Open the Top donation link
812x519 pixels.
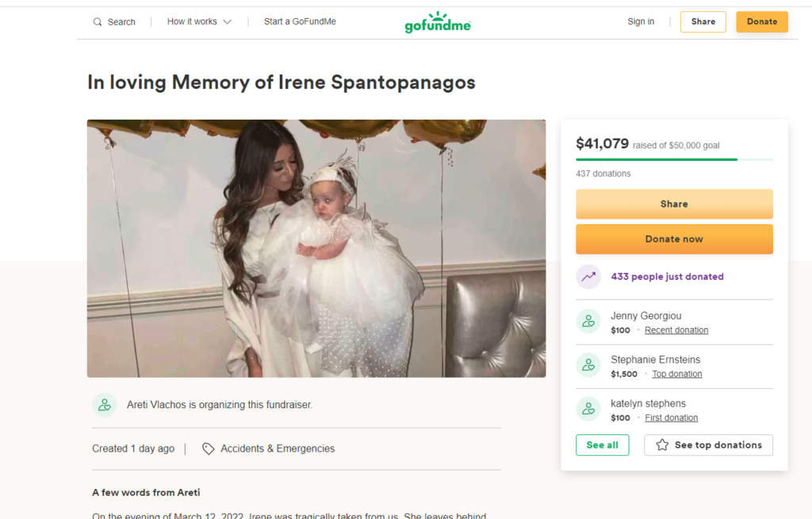point(676,374)
